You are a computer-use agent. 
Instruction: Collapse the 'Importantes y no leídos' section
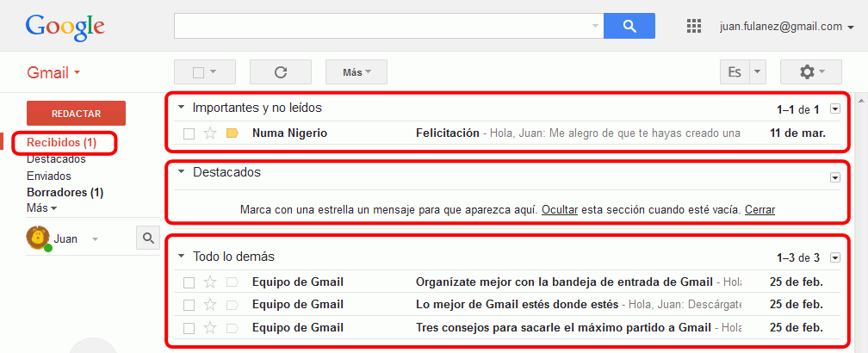[x=181, y=108]
